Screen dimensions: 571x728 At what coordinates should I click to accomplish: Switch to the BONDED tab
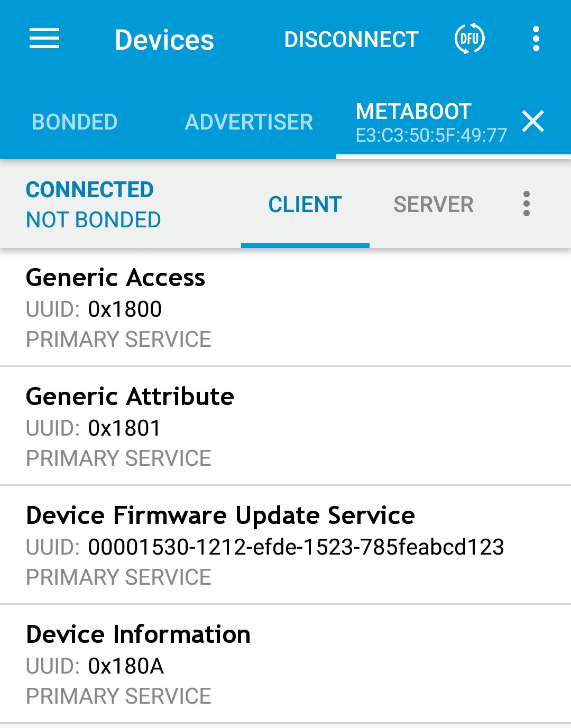point(75,122)
